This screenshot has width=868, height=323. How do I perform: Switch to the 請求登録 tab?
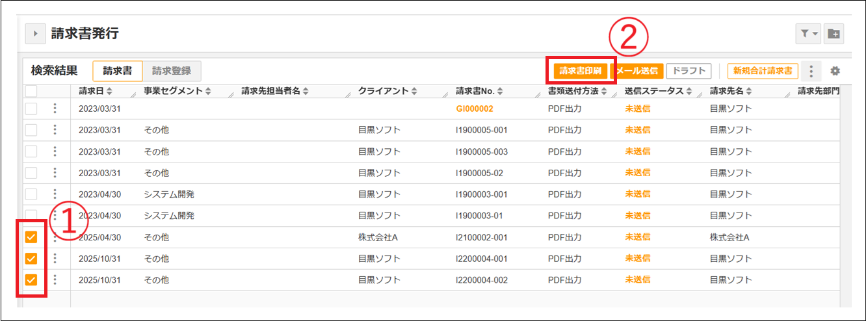coord(172,71)
